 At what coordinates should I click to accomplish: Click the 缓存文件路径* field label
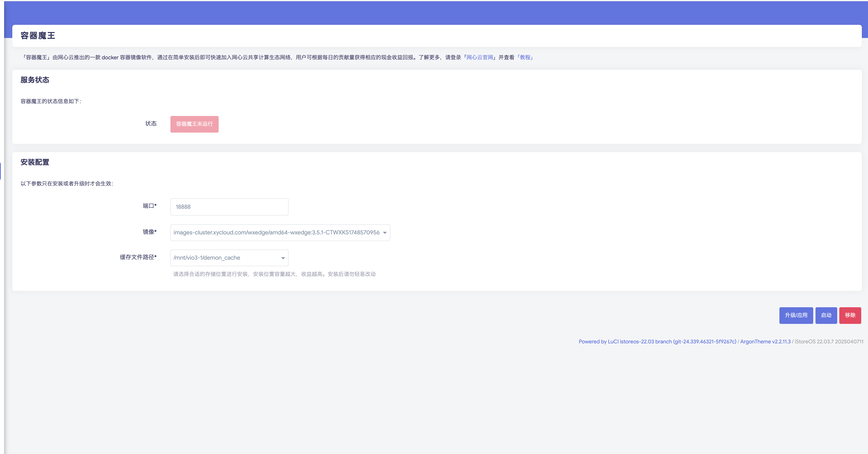pos(138,257)
